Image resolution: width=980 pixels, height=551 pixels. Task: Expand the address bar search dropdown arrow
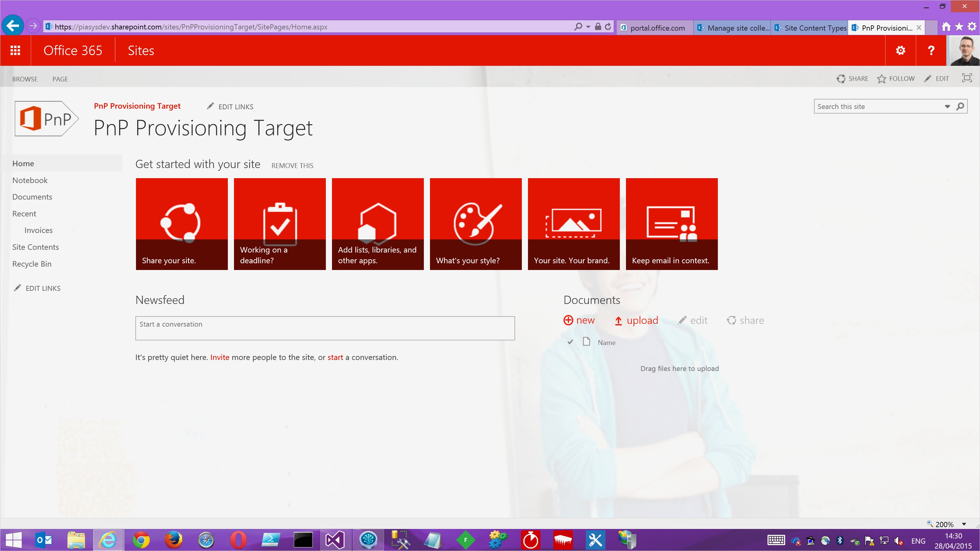[588, 27]
